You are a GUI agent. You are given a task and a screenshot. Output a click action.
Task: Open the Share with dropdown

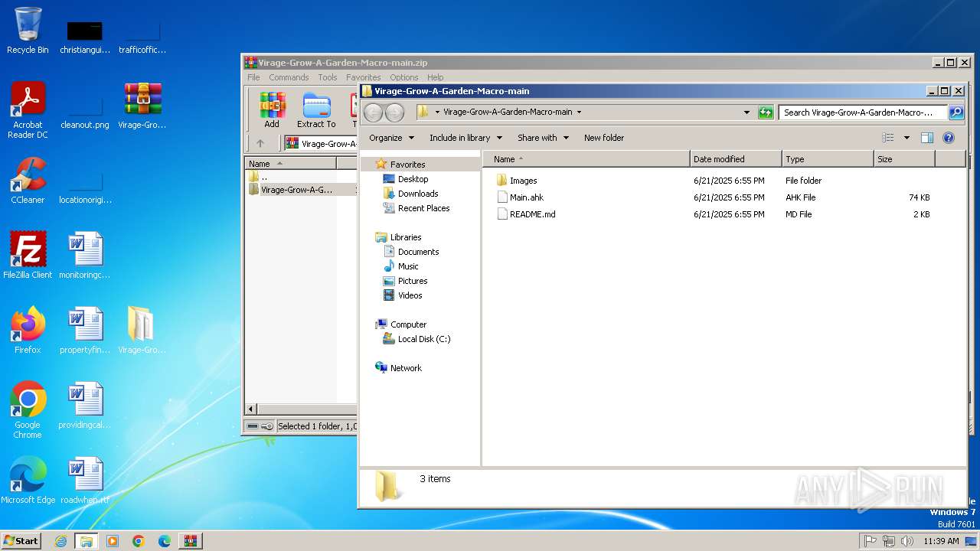[543, 138]
